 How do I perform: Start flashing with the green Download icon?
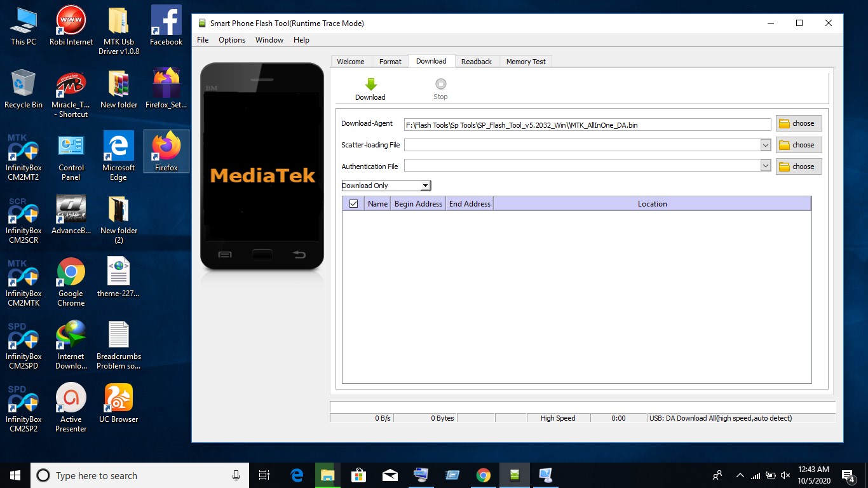pyautogui.click(x=370, y=87)
